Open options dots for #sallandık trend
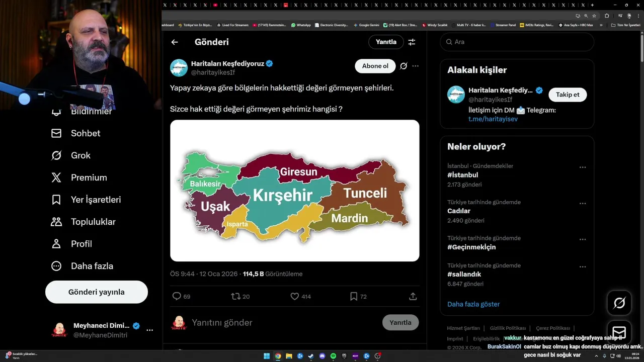 [x=583, y=266]
